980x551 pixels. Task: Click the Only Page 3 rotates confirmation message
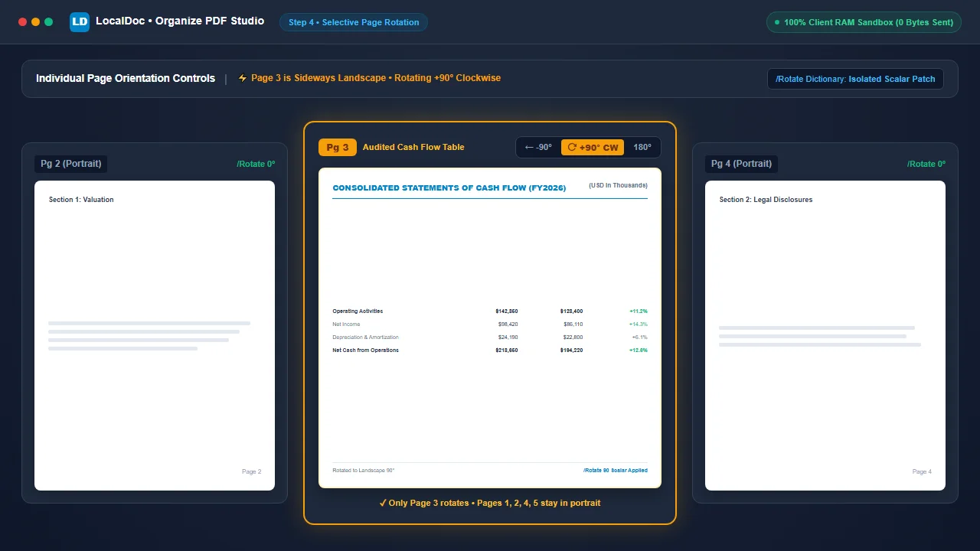[490, 504]
